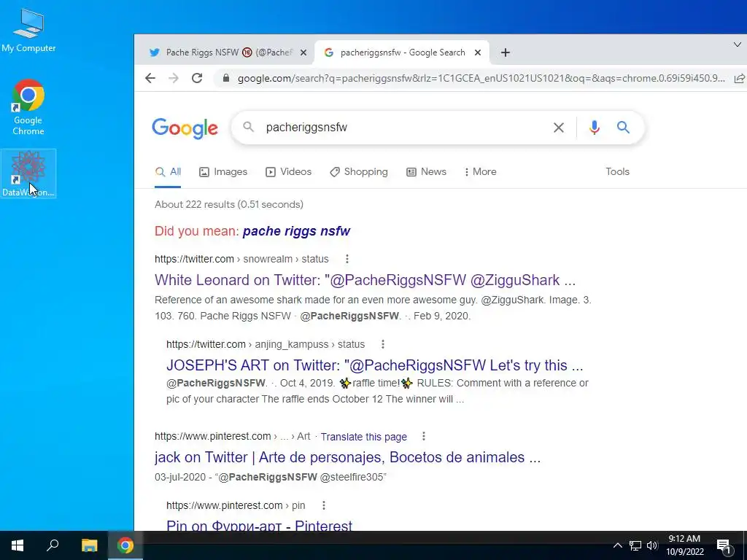Open Pin on Pinterest result link
The width and height of the screenshot is (747, 560).
pos(259,526)
